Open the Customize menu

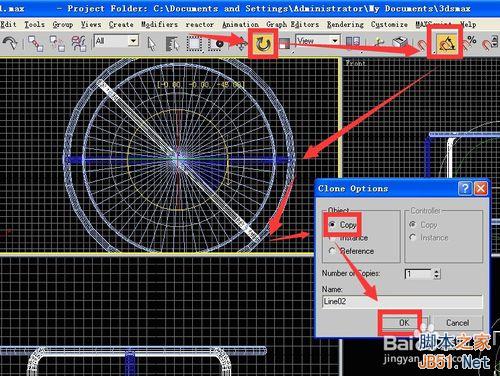click(389, 24)
